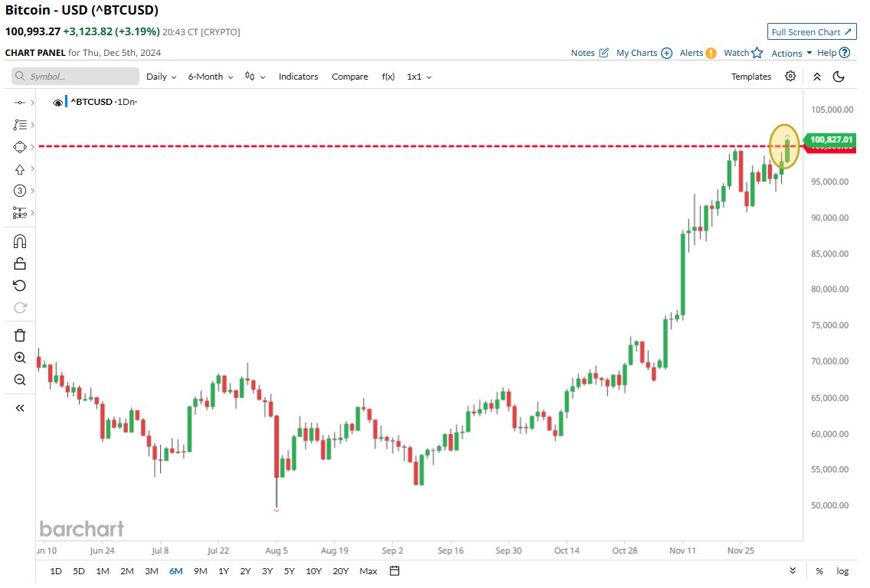Toggle the lock drawings icon
The width and height of the screenshot is (870, 588).
19,263
